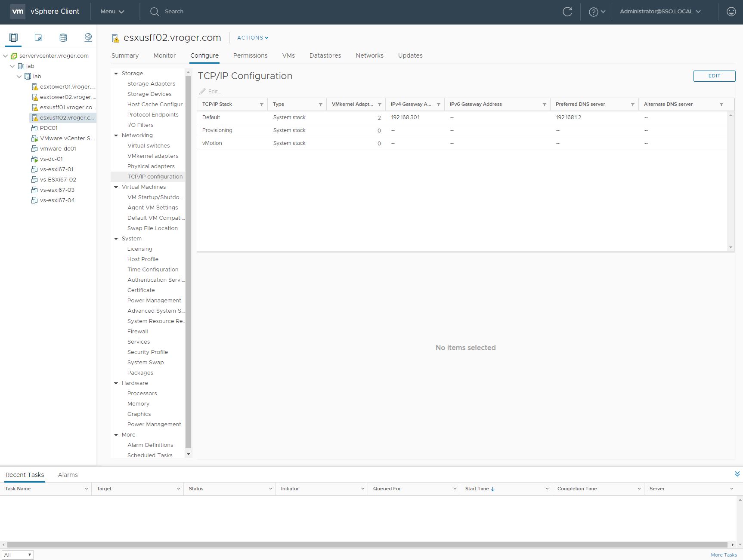Switch to the Updates tab

[x=410, y=55]
